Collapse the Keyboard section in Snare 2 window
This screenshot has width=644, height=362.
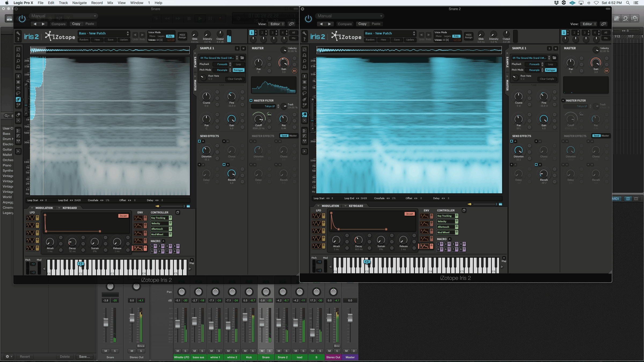345,206
